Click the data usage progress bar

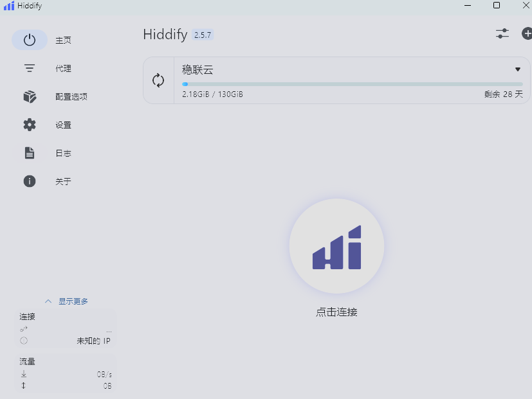352,84
